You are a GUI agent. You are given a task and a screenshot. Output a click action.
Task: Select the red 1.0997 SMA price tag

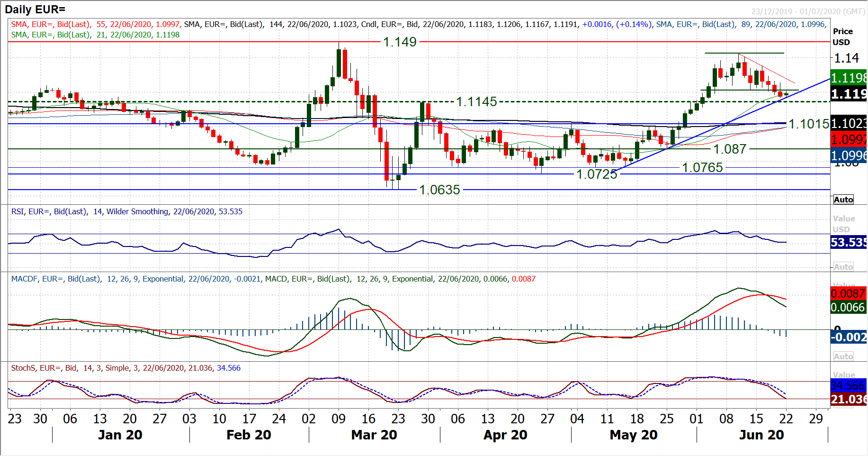(849, 139)
